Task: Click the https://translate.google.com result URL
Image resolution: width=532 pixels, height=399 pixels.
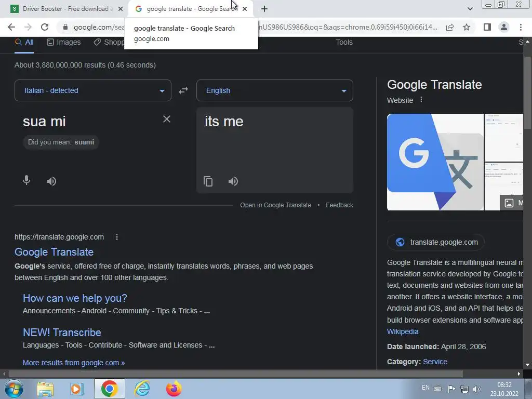Action: point(59,237)
